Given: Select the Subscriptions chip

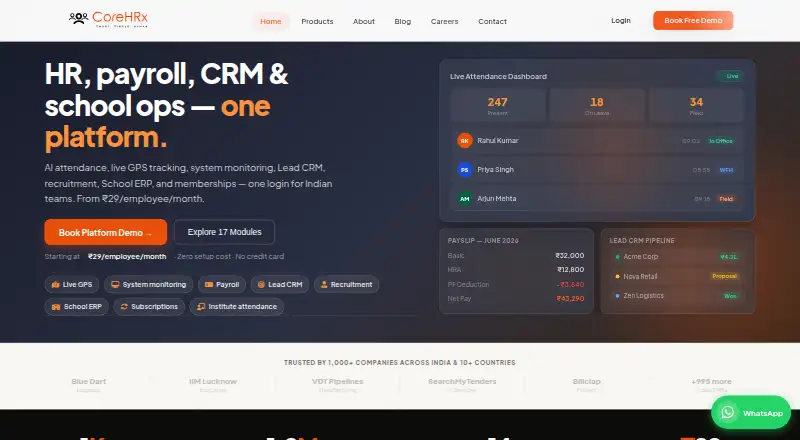Looking at the screenshot, I should point(149,306).
